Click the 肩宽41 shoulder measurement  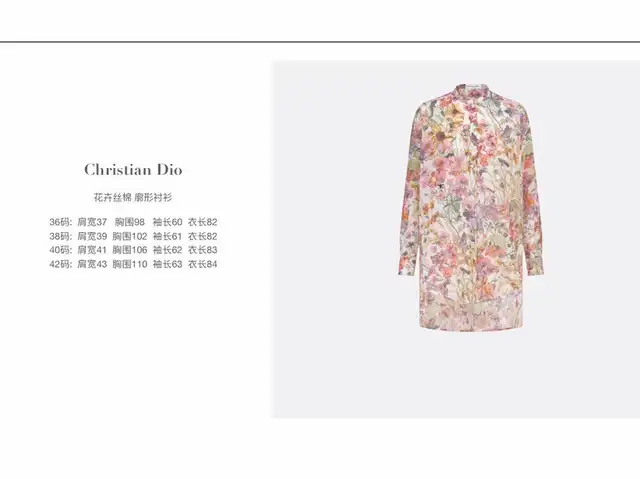pos(92,250)
